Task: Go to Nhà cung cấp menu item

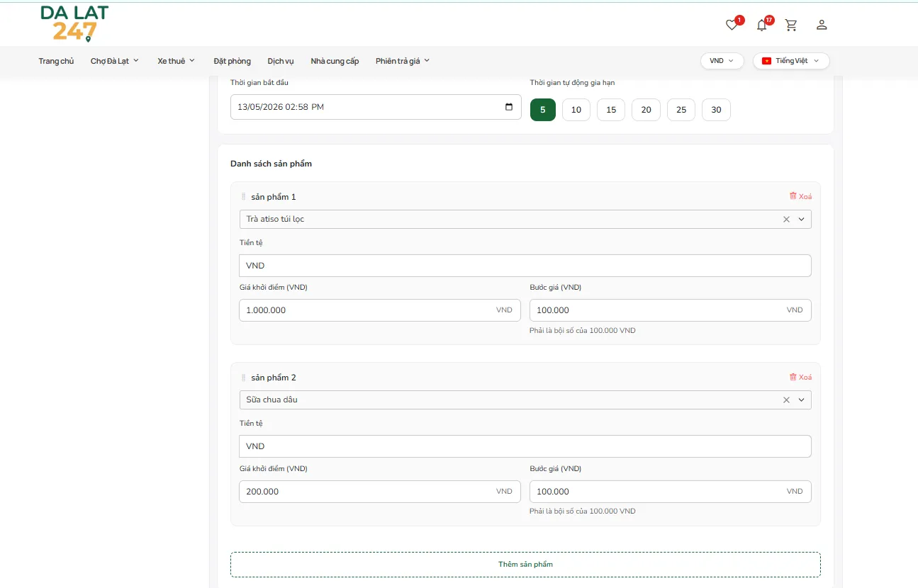Action: [x=335, y=61]
